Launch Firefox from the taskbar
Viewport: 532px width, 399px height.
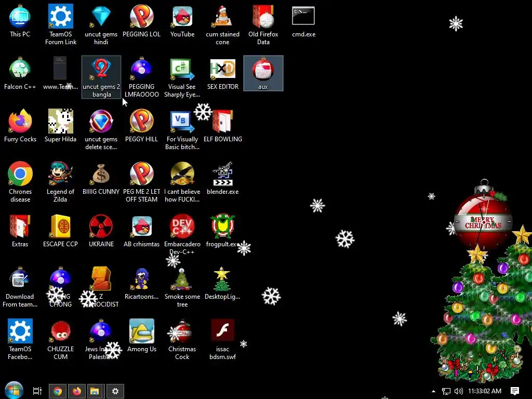77,391
